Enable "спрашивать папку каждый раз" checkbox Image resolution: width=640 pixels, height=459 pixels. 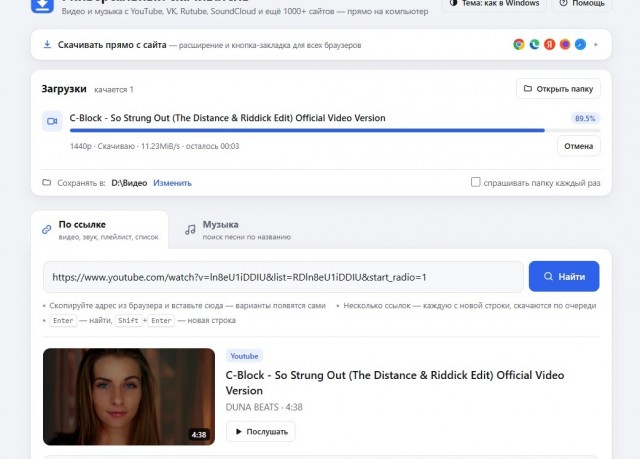(476, 182)
